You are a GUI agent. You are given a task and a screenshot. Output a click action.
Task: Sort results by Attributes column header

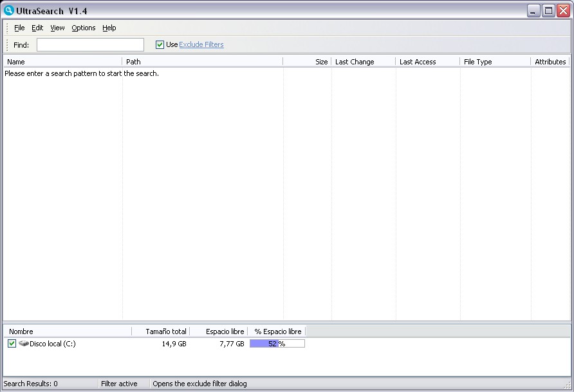550,62
